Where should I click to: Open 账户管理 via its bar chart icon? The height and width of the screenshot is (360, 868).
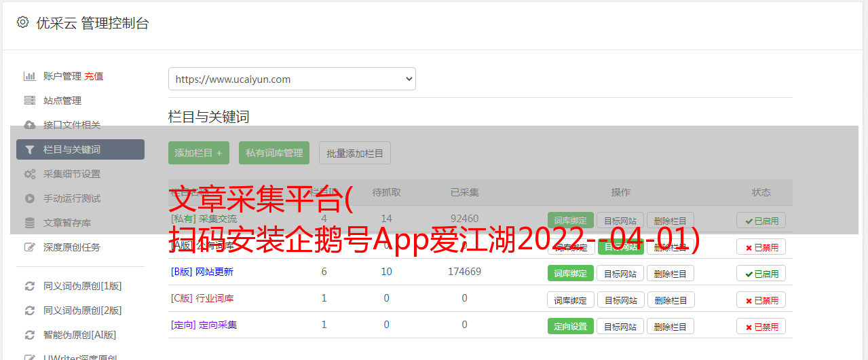pyautogui.click(x=30, y=76)
